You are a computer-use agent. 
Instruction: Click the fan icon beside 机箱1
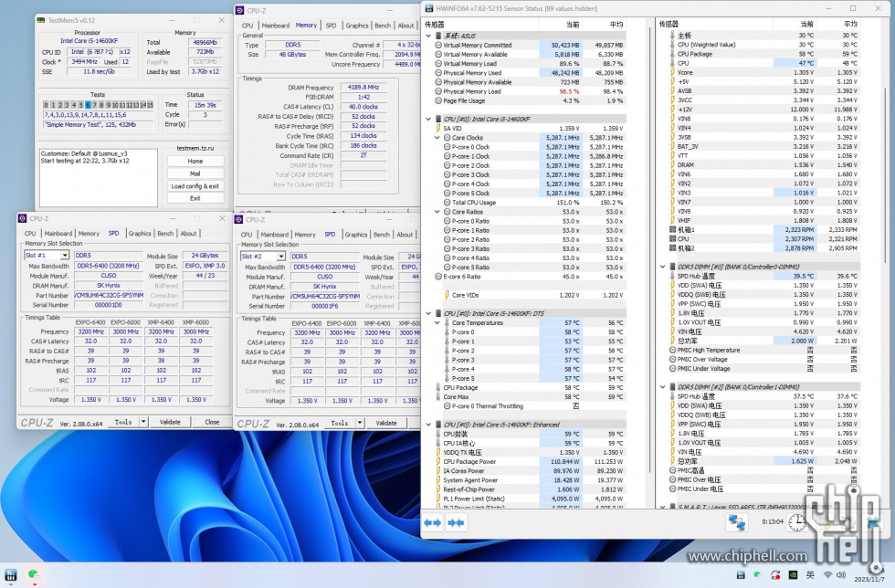(x=673, y=229)
